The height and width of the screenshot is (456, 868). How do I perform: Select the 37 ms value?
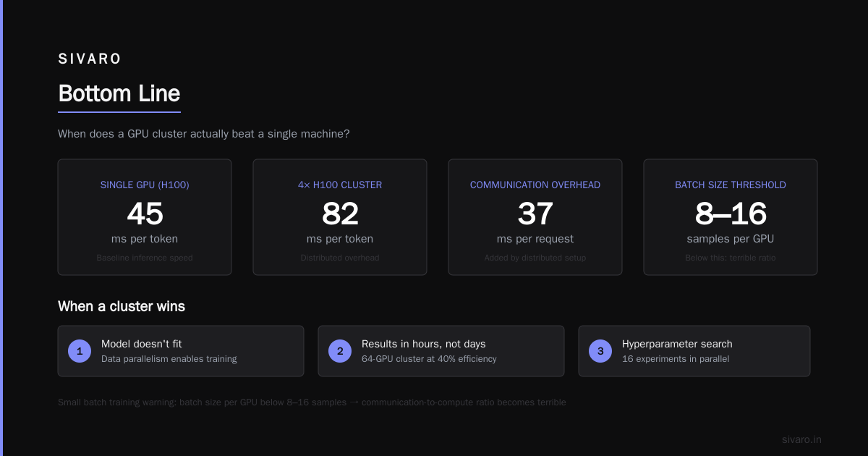pos(535,214)
